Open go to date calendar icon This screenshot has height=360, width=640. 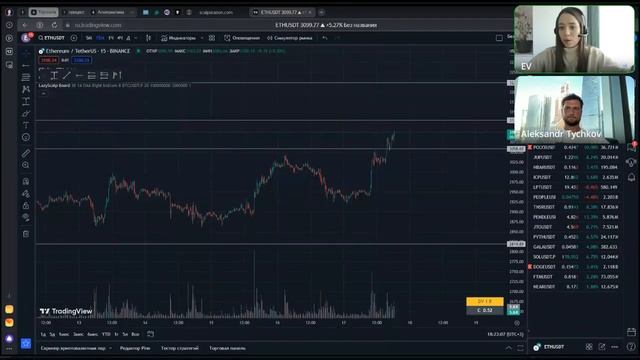coord(150,334)
